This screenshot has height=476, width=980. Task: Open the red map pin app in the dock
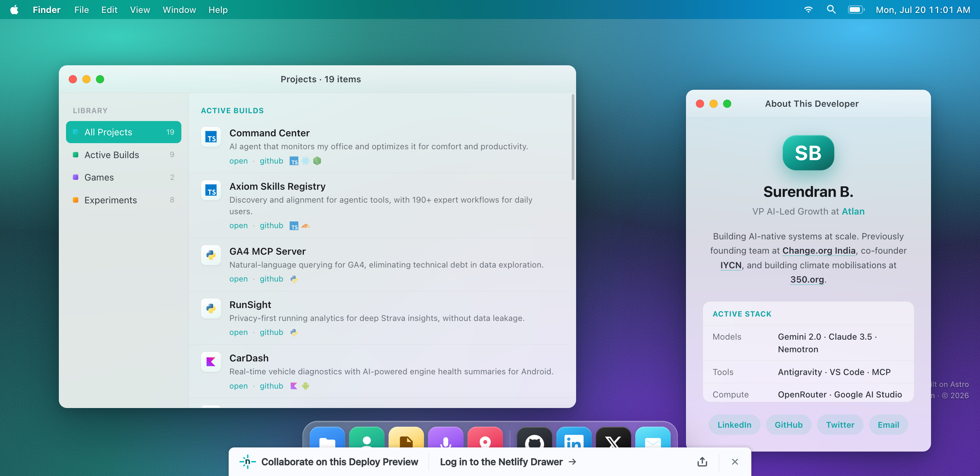(485, 437)
